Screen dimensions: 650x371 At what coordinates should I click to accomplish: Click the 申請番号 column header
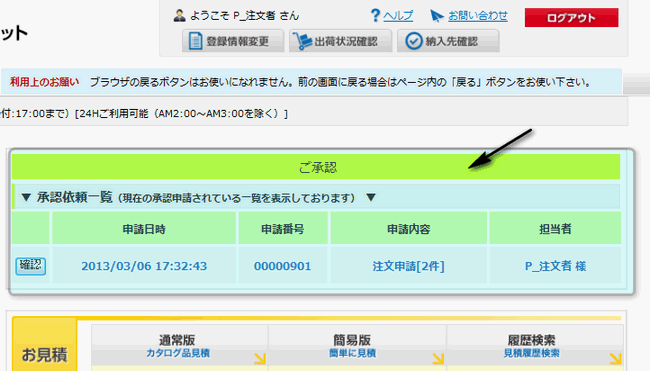(283, 229)
